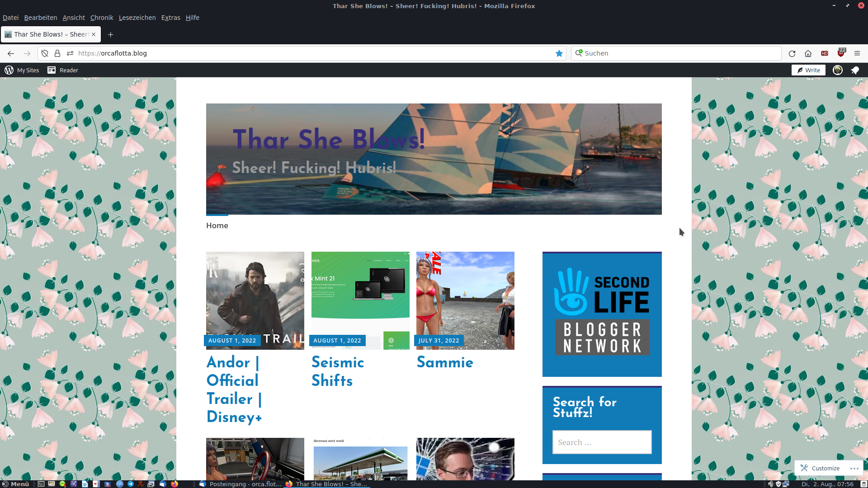Screen dimensions: 868x488
Task: Click the August 1, 2022 badge on Andor
Action: click(232, 341)
